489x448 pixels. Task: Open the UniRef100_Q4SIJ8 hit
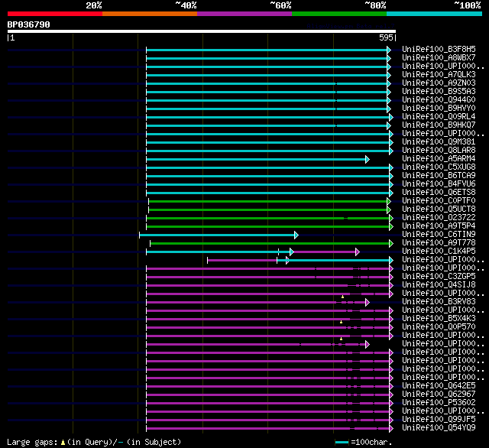pyautogui.click(x=439, y=285)
